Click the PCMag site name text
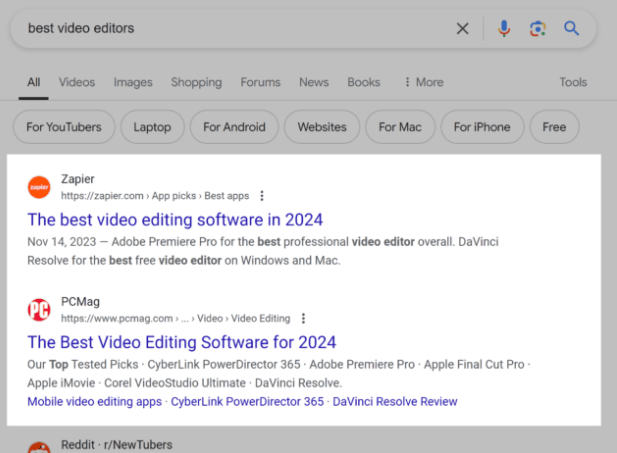This screenshot has width=617, height=453. pyautogui.click(x=80, y=302)
